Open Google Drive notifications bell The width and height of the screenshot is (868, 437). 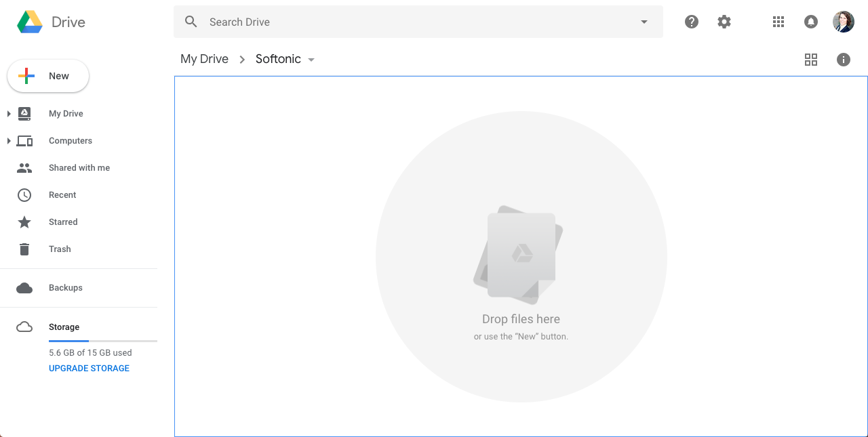click(x=811, y=22)
